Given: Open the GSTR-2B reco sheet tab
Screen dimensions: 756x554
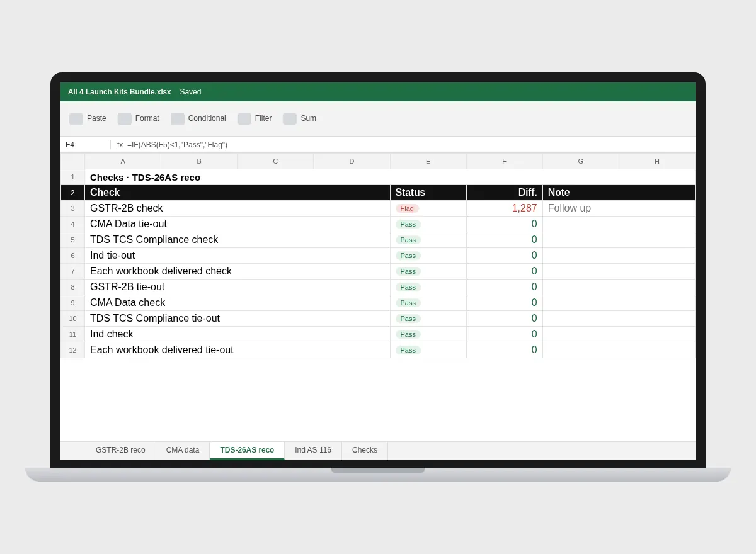Looking at the screenshot, I should [x=120, y=451].
